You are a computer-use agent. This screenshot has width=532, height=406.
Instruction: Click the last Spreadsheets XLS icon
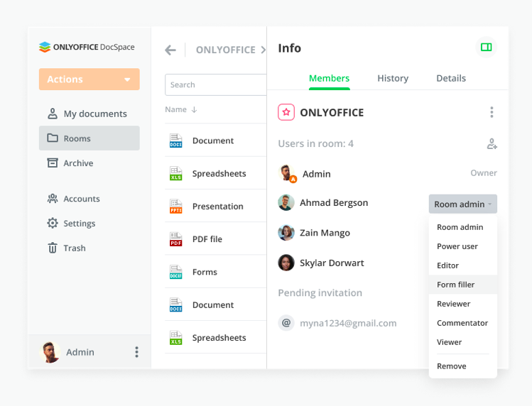point(175,338)
